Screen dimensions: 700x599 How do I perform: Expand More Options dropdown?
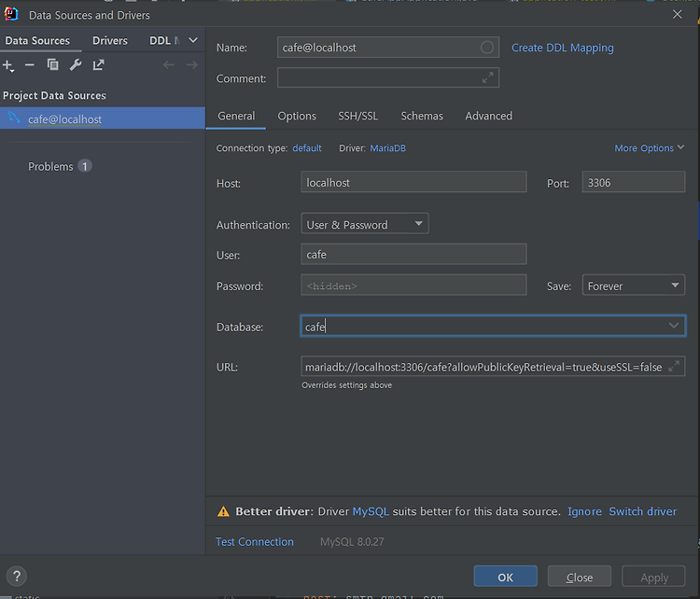pos(649,147)
